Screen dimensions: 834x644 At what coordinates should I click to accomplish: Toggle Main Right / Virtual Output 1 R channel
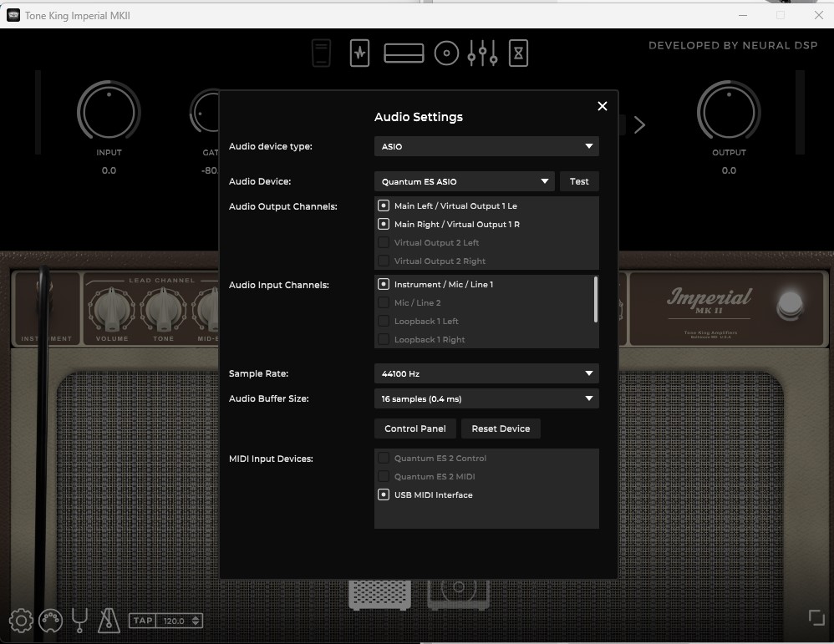383,224
